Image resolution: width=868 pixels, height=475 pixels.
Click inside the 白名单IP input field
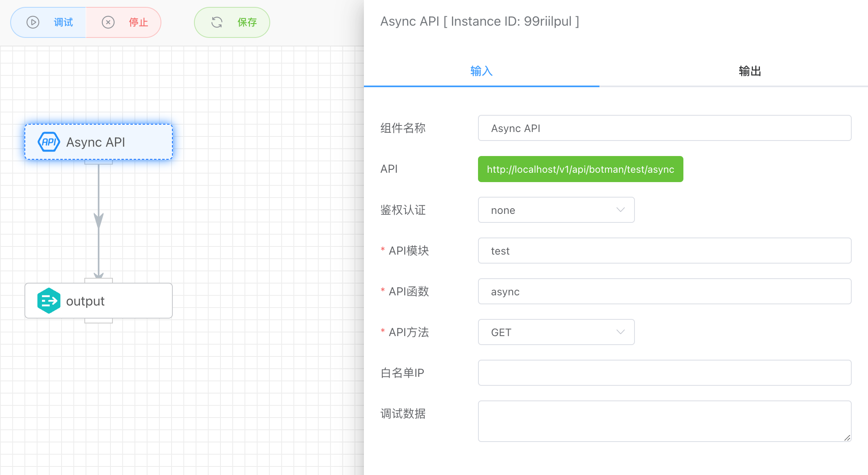click(664, 373)
